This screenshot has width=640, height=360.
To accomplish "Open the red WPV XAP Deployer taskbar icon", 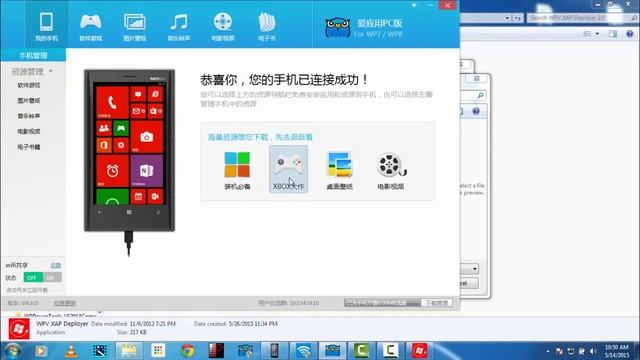I will (419, 351).
